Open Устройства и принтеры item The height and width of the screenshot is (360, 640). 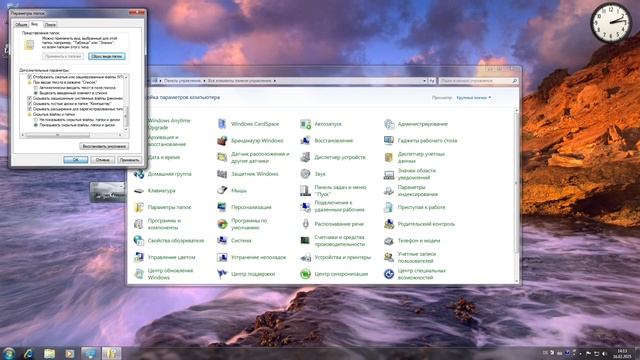coord(336,258)
